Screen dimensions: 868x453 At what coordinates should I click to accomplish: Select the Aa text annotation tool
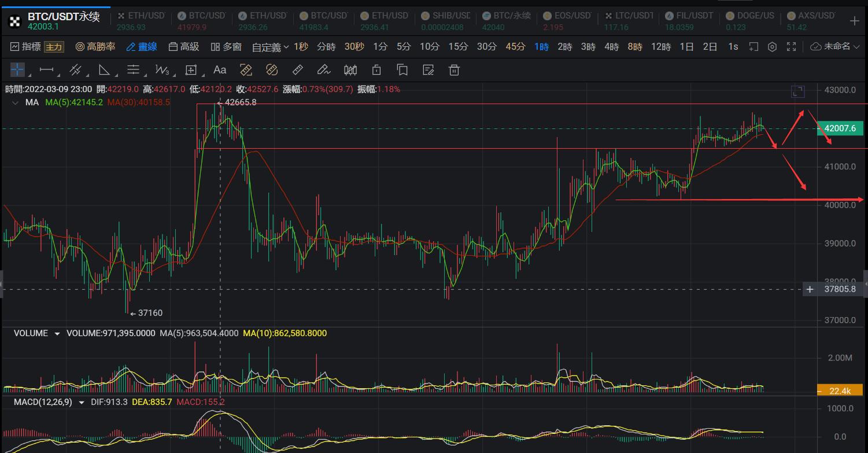pos(220,70)
